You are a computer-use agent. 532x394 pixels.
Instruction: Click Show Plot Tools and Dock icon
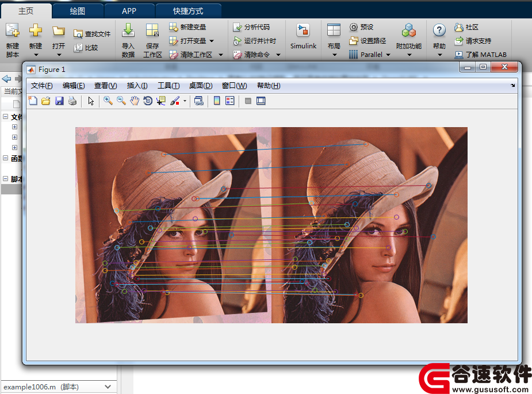pyautogui.click(x=261, y=101)
